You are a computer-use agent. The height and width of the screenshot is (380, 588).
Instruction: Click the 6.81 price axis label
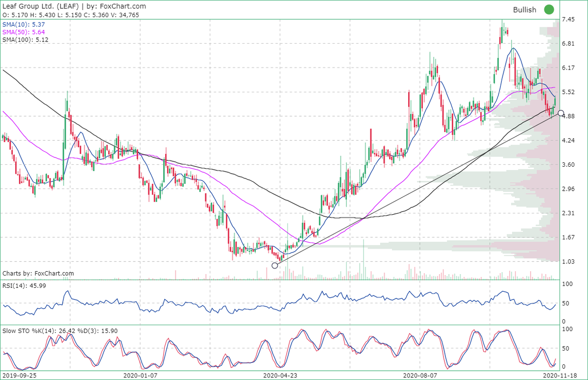pos(569,44)
